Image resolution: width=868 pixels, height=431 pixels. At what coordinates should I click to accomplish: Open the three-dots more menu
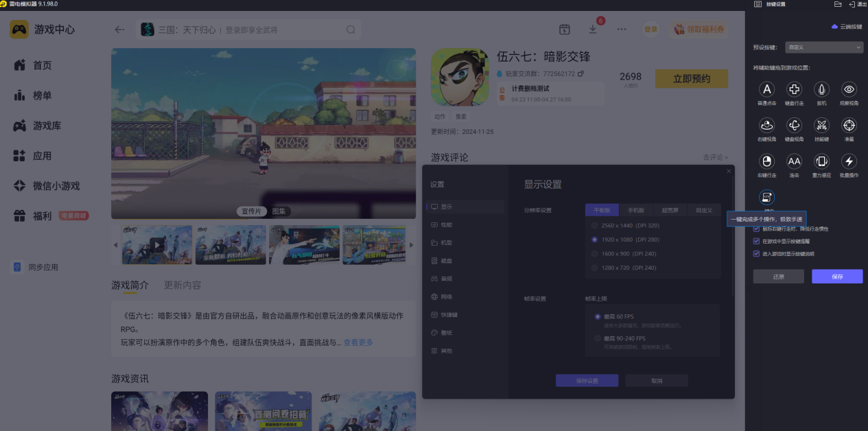click(x=622, y=30)
